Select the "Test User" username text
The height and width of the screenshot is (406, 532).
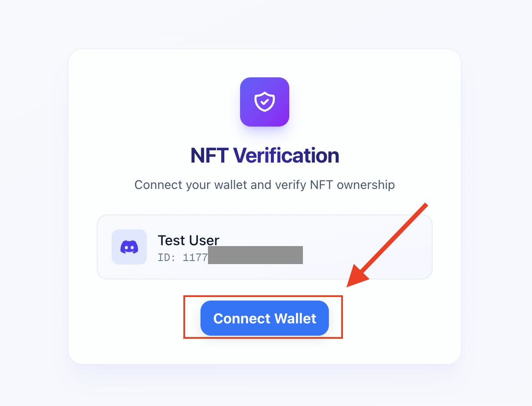coord(188,240)
